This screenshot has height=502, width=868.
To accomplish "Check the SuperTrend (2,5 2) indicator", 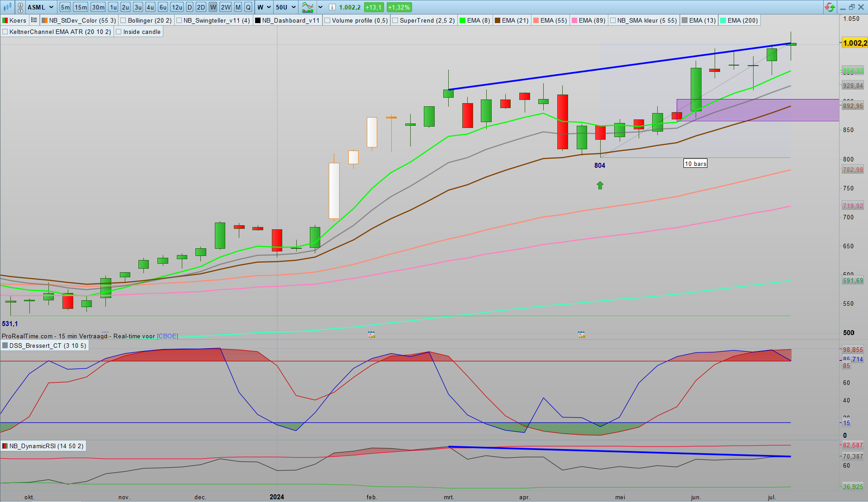I will (395, 20).
